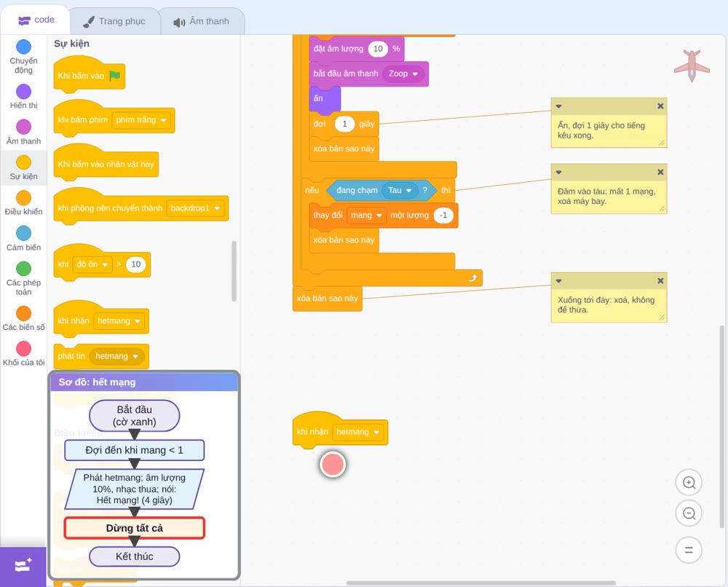Screen dimensions: 728x587
Task: Click the block palette vertical scrollbar
Action: click(234, 271)
